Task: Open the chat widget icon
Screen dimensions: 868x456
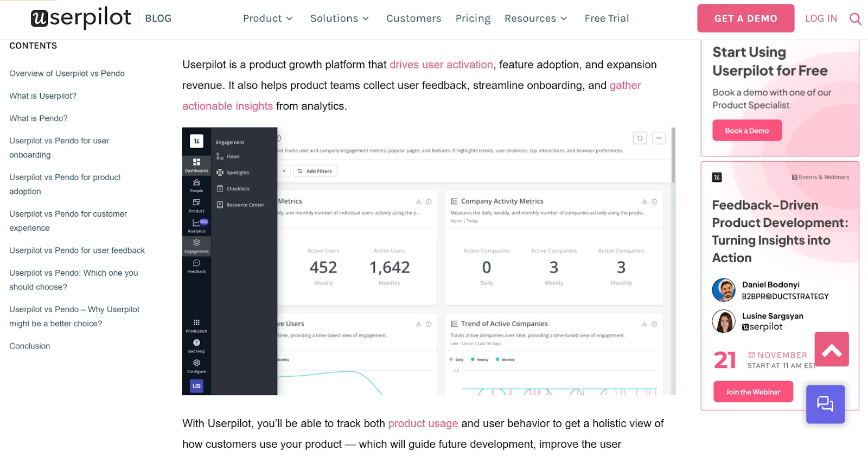Action: [x=825, y=404]
